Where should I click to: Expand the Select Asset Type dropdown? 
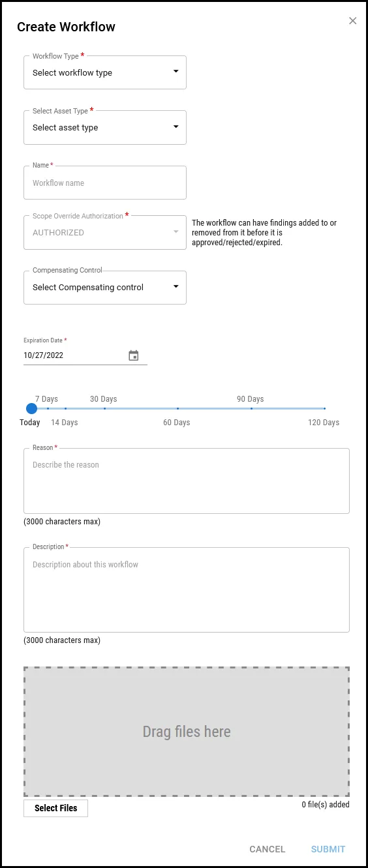[105, 127]
